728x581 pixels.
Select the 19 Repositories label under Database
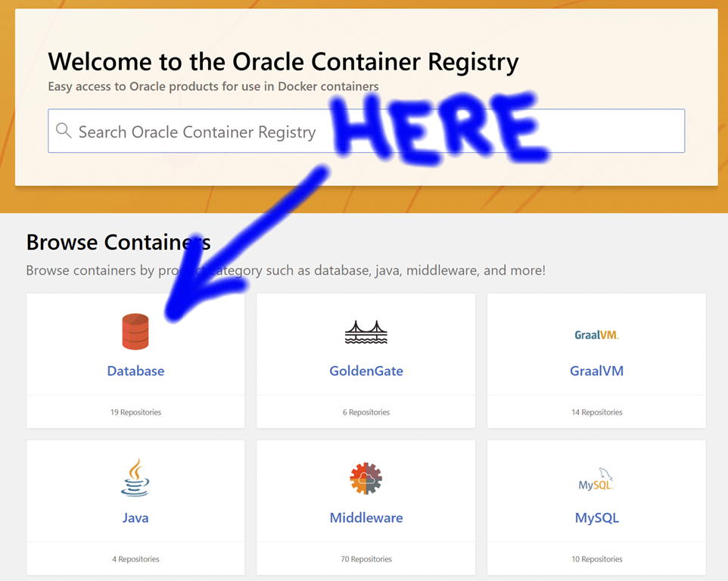135,412
